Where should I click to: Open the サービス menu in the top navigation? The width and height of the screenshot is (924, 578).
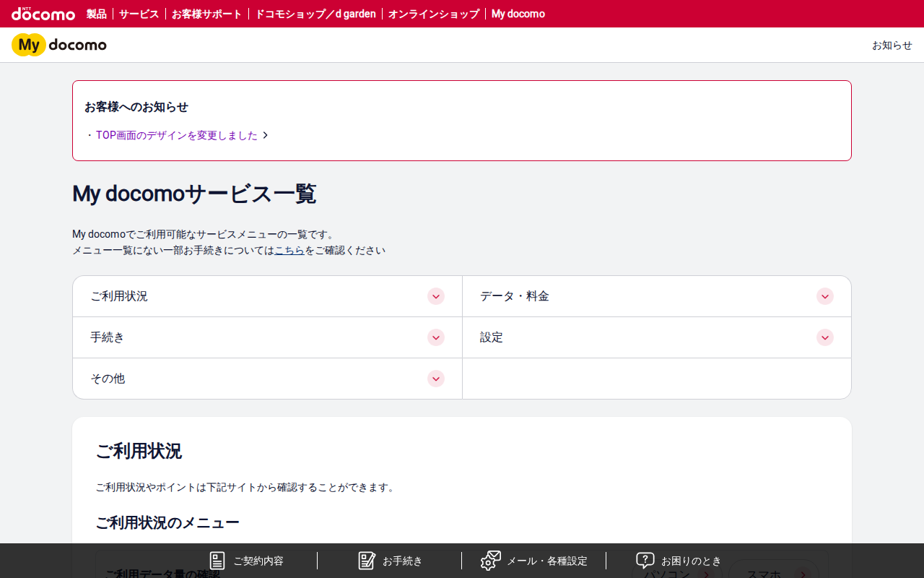[139, 14]
